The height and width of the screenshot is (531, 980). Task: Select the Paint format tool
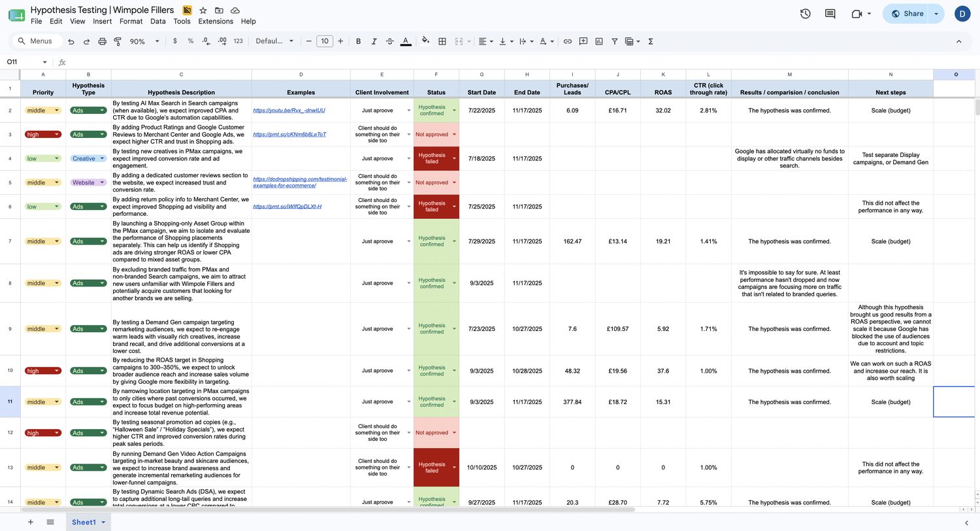pyautogui.click(x=118, y=41)
